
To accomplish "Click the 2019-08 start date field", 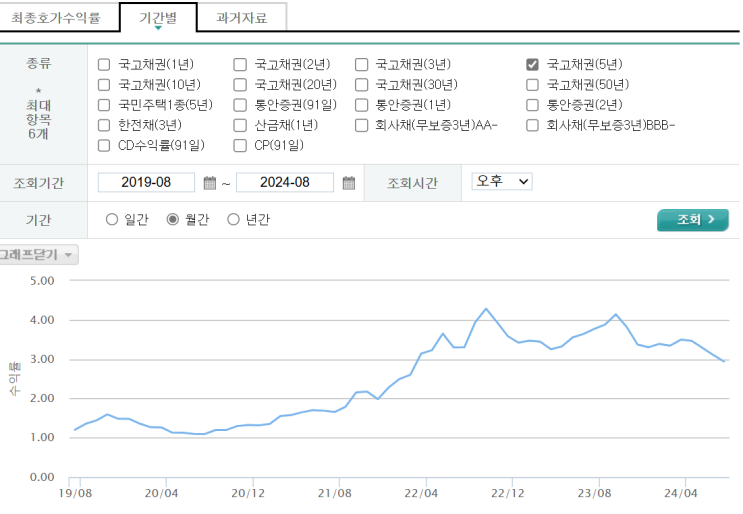I will pos(146,183).
